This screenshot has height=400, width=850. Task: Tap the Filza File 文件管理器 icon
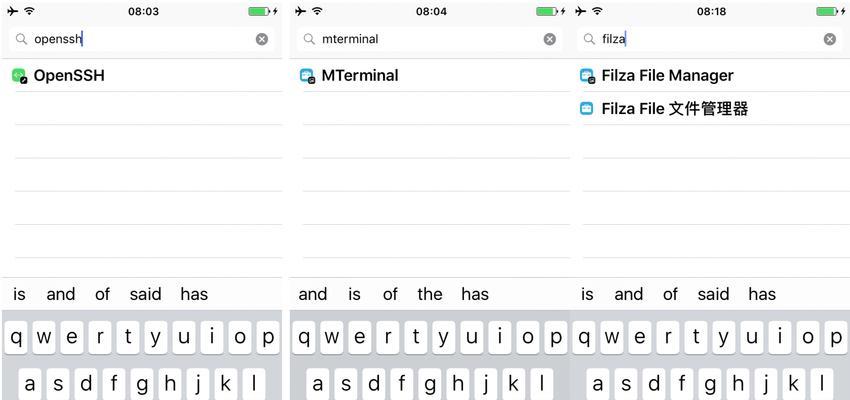pos(587,108)
